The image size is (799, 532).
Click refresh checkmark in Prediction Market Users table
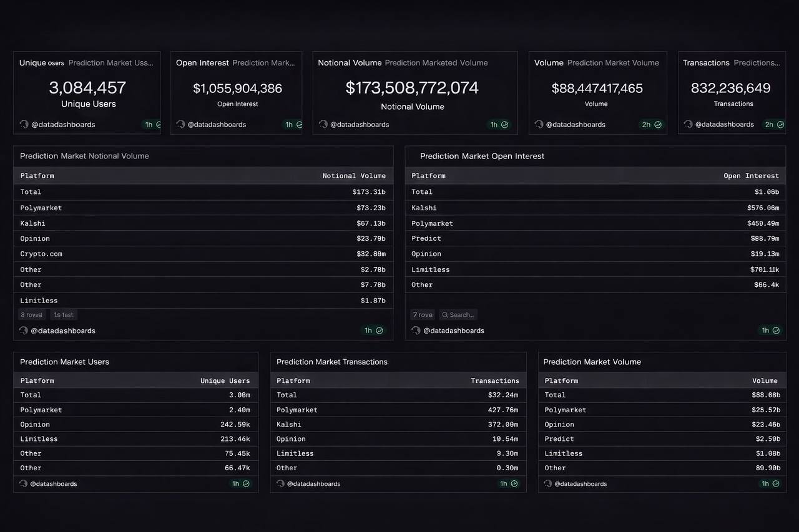[246, 483]
